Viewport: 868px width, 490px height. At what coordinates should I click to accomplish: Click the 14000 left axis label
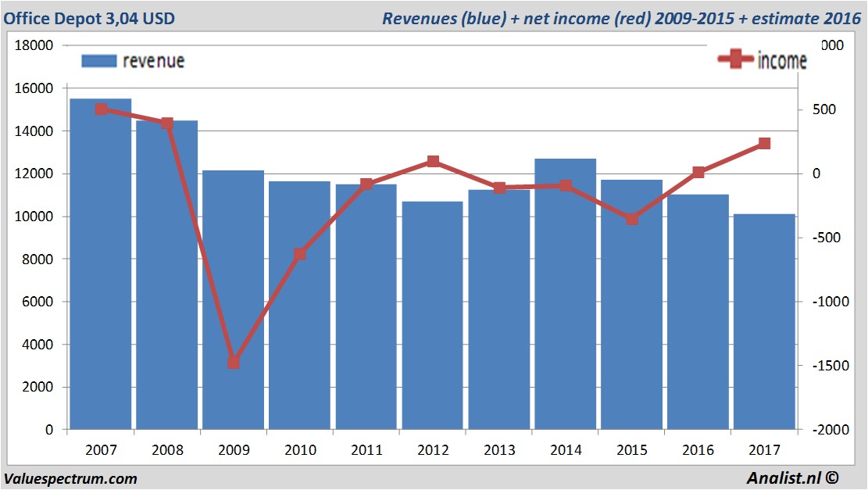(x=34, y=131)
